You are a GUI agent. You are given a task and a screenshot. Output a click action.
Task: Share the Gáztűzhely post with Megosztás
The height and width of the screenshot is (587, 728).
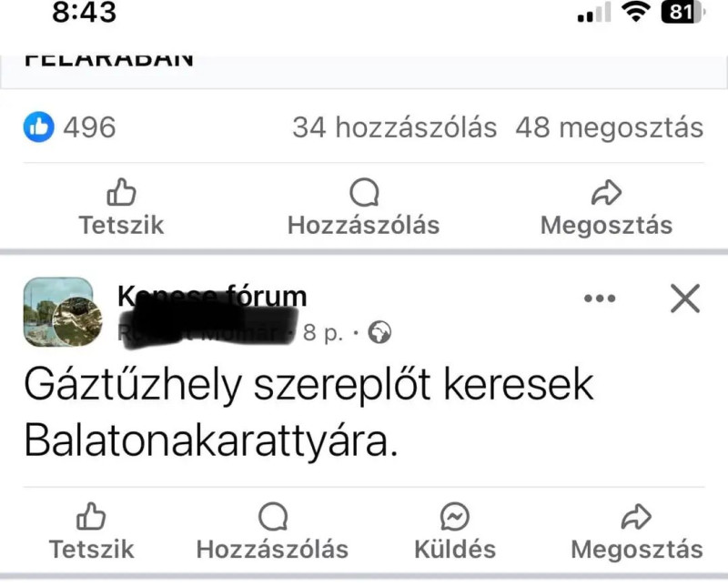tap(636, 531)
